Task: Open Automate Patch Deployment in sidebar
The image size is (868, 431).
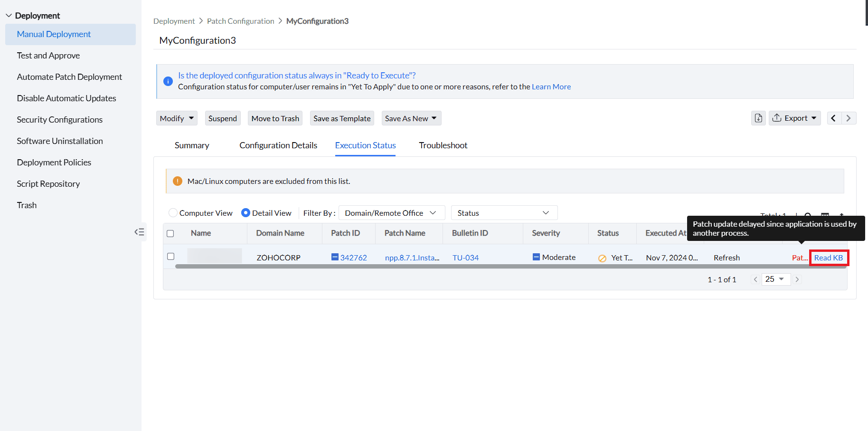Action: 70,77
